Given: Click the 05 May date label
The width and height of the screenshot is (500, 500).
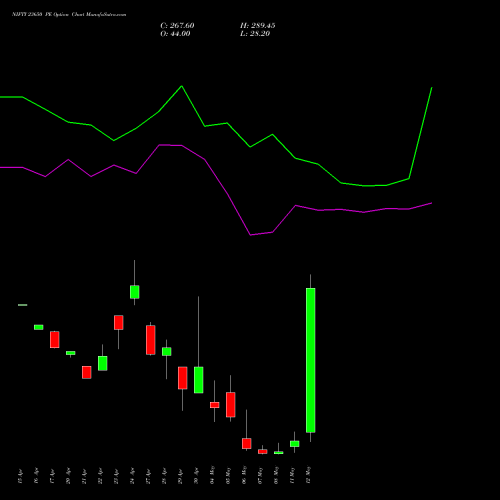Looking at the screenshot, I should pos(229,475).
